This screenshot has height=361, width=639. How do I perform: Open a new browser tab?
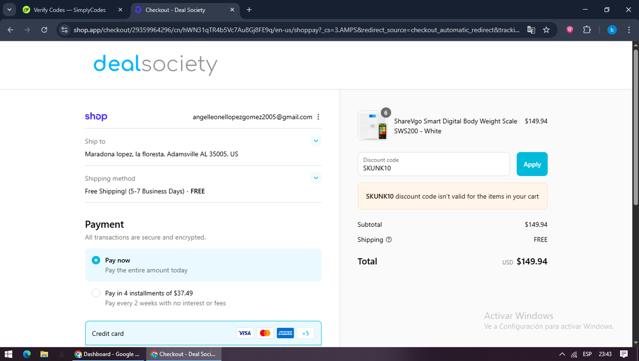(x=249, y=10)
